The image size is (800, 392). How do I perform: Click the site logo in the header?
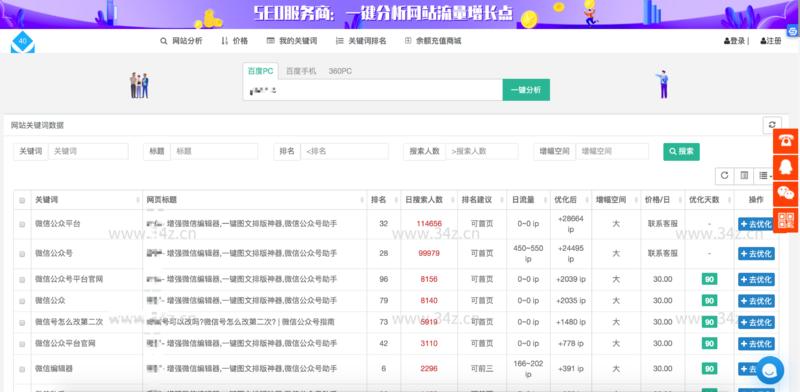23,42
